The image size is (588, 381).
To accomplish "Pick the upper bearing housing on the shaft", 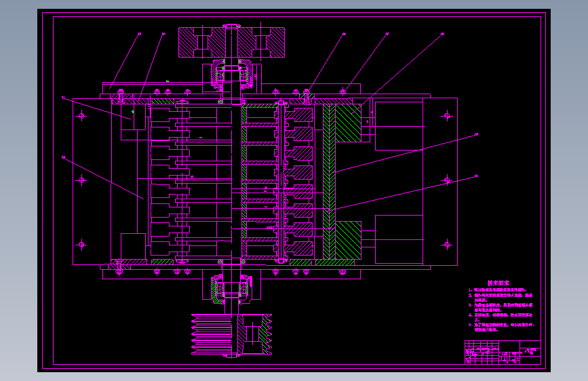I will pos(231,75).
